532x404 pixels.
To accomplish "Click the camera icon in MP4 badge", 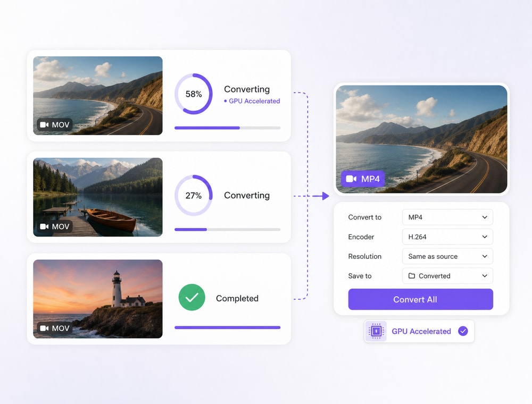I will (351, 179).
